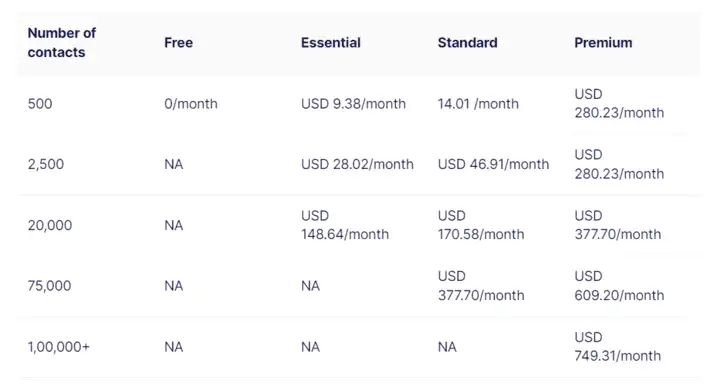Viewport: 720px width, 386px height.
Task: Select the 500 contacts row label
Action: (x=40, y=104)
